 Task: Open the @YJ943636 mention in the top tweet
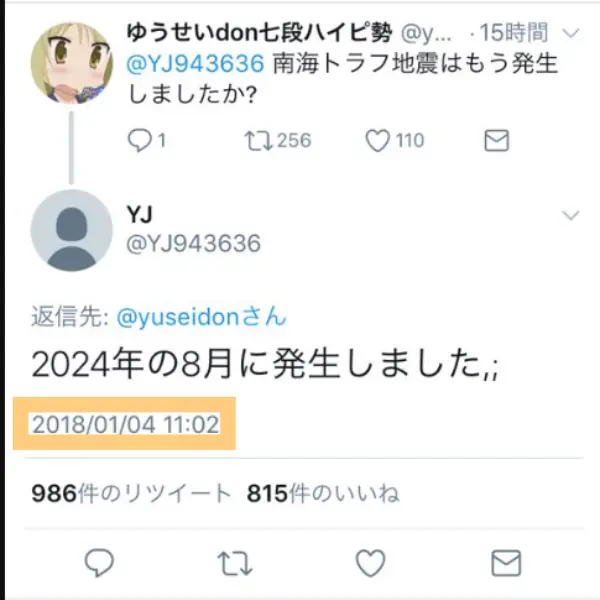point(195,64)
